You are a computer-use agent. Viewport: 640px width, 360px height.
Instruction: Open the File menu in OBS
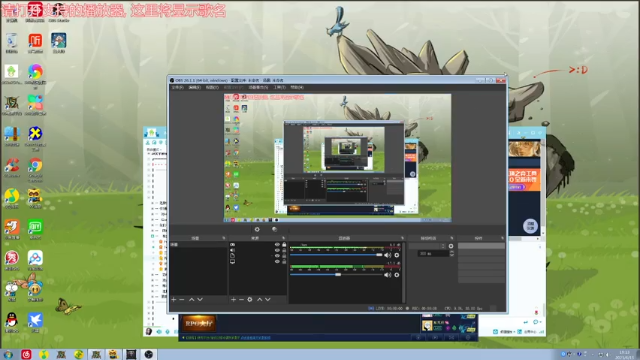coord(177,87)
